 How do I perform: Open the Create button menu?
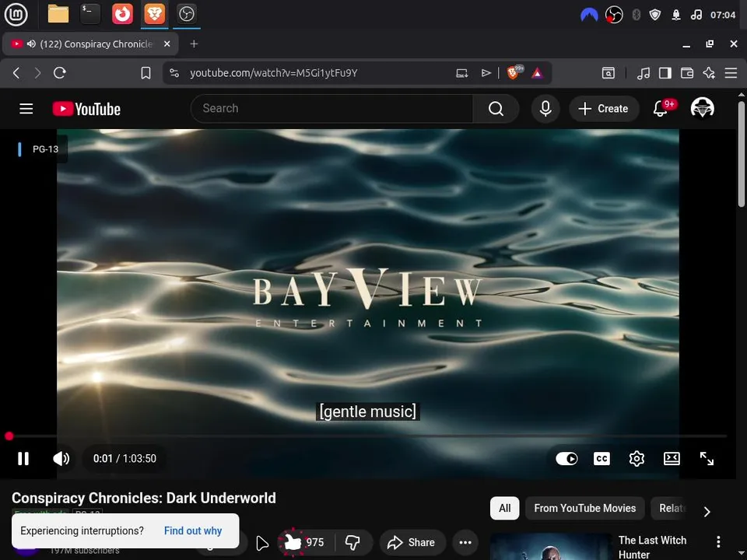click(x=604, y=109)
